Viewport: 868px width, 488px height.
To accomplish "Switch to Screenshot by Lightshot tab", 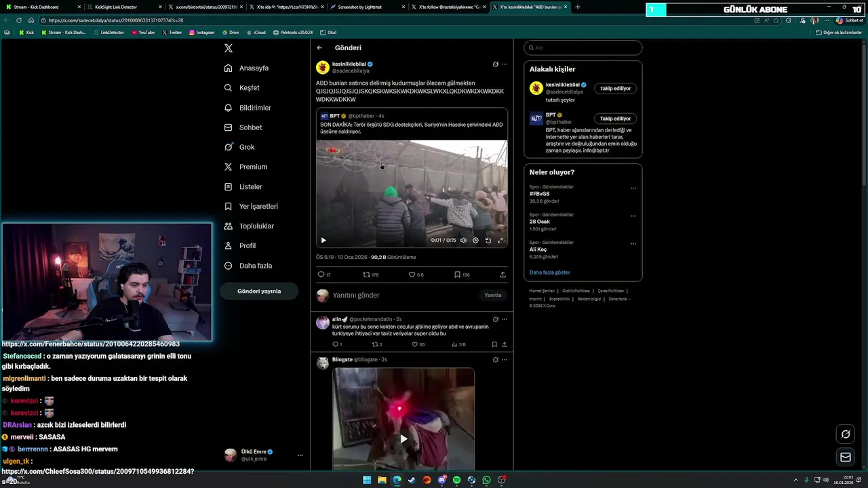I will [368, 7].
